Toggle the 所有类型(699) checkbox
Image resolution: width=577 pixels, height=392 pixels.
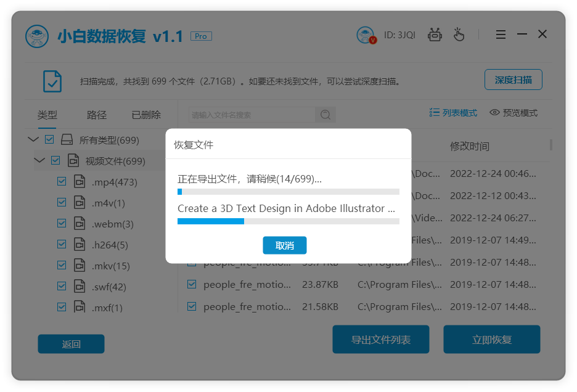coord(49,139)
